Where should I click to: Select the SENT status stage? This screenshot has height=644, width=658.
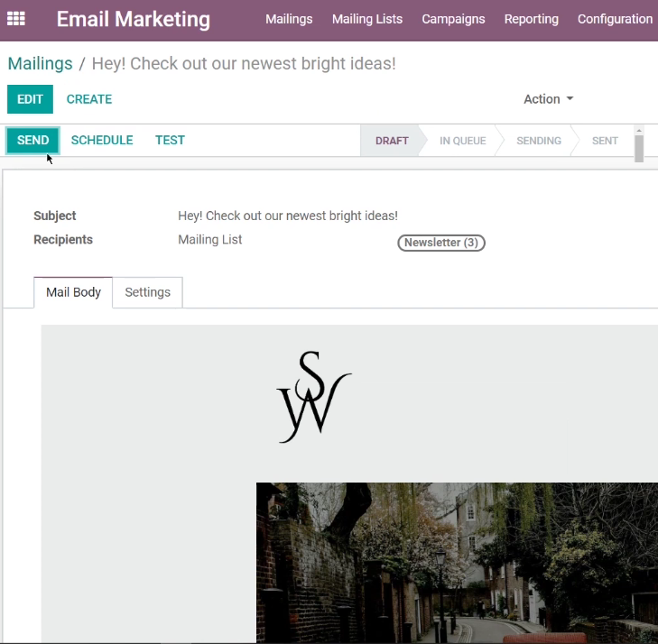605,141
